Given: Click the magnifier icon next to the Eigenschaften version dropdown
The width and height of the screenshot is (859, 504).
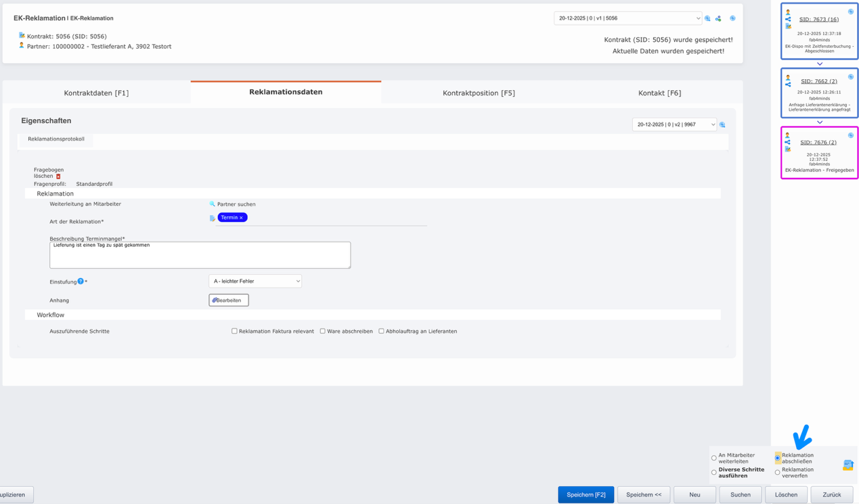Looking at the screenshot, I should pyautogui.click(x=722, y=124).
